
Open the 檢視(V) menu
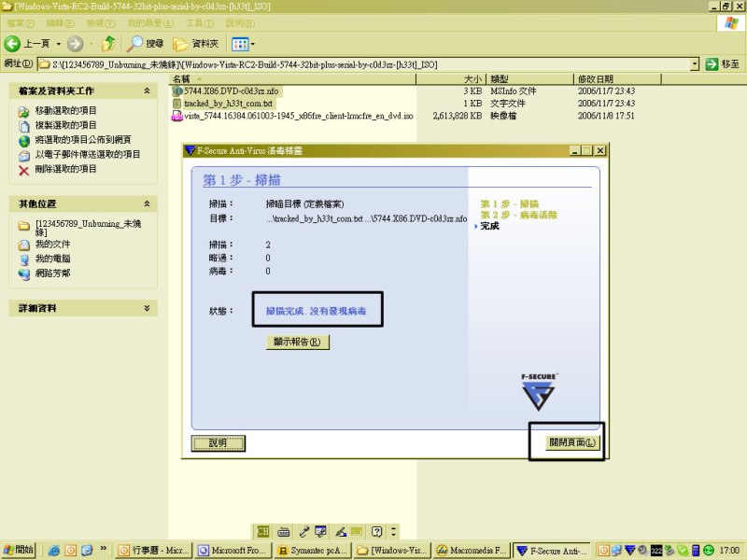pyautogui.click(x=101, y=22)
